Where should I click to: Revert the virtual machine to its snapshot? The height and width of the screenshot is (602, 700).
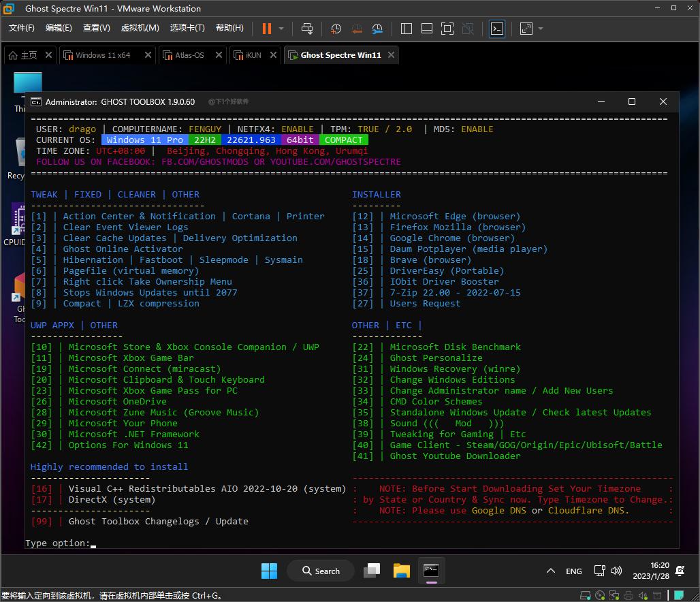coord(357,29)
